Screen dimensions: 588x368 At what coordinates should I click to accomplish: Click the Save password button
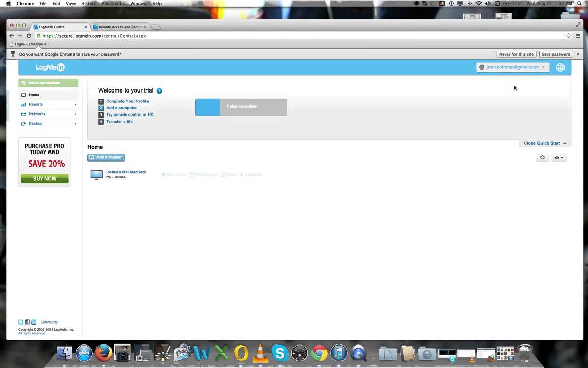tap(556, 54)
